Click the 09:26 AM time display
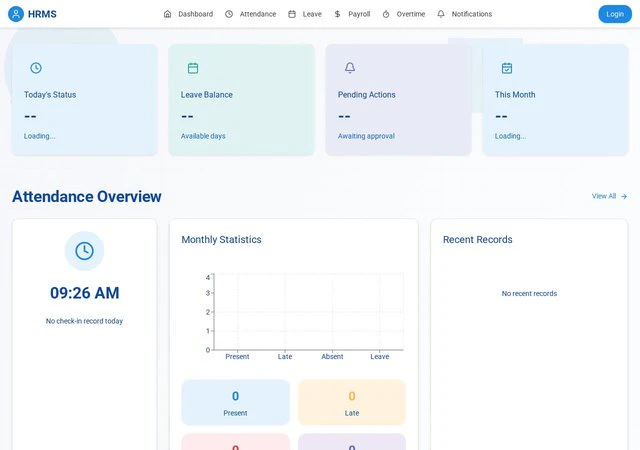The height and width of the screenshot is (450, 640). tap(84, 293)
